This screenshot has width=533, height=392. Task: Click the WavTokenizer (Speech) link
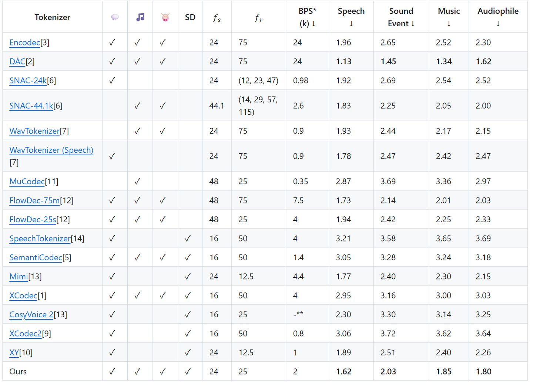click(x=51, y=150)
